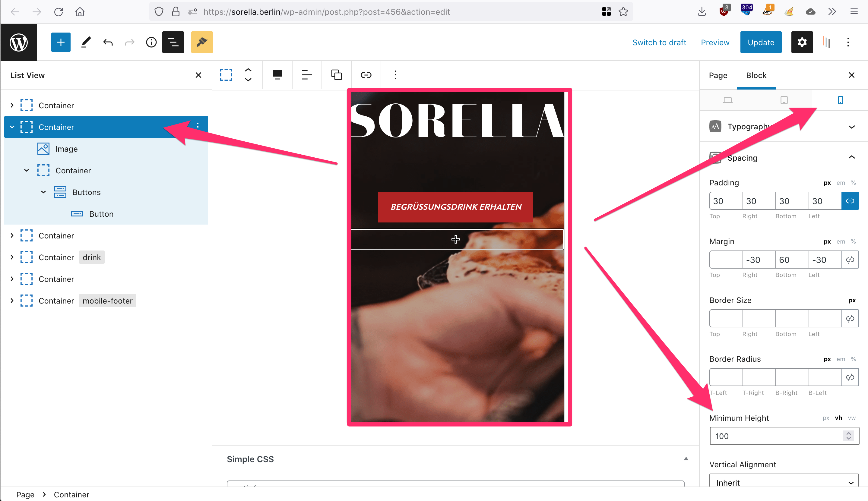Switch to the Block tab
868x501 pixels.
756,75
